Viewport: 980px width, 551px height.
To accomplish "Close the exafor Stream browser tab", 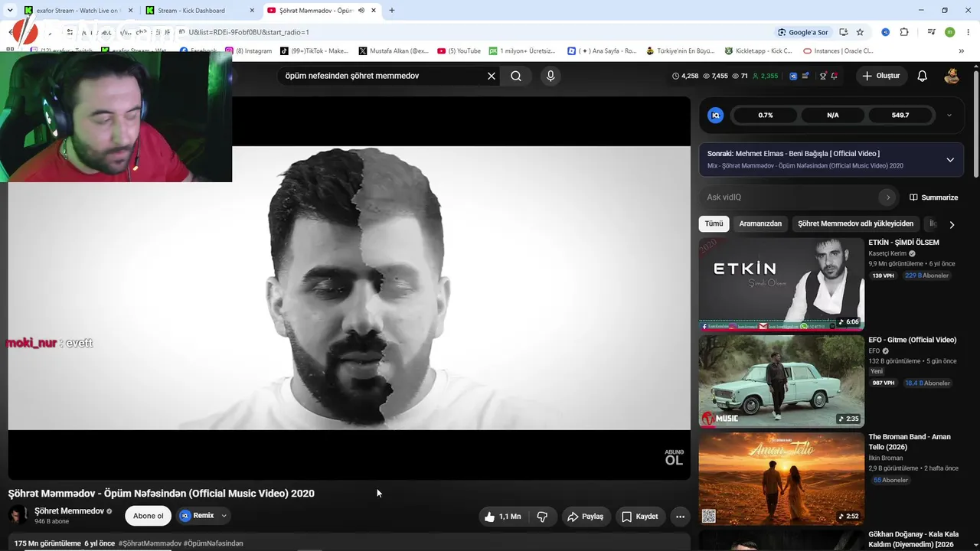I will pos(130,11).
